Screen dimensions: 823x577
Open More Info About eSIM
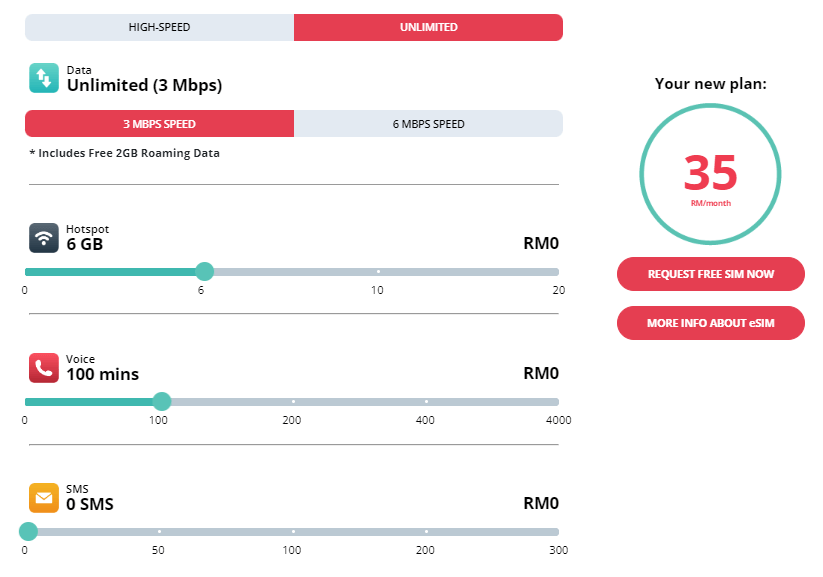tap(710, 323)
